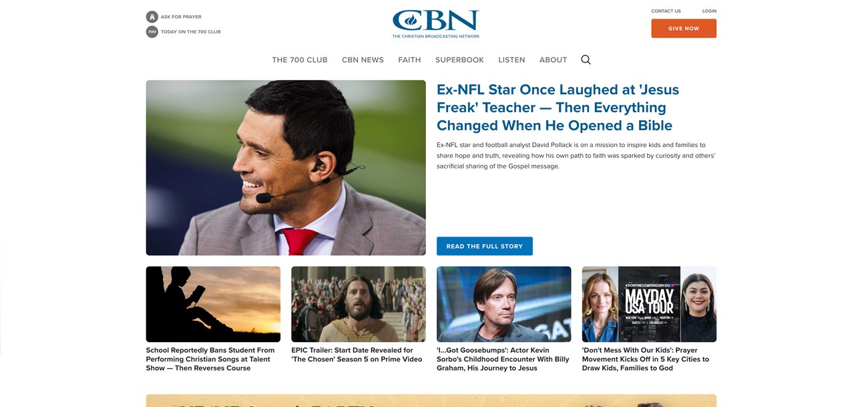Image resolution: width=868 pixels, height=407 pixels.
Task: Open David Pollack featured photo
Action: tap(286, 168)
